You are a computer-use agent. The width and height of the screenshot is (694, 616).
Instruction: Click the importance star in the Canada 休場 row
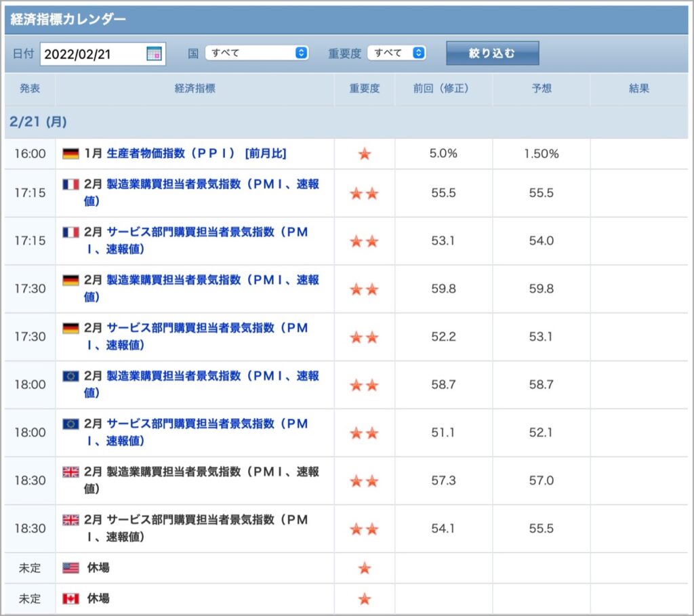pos(364,599)
